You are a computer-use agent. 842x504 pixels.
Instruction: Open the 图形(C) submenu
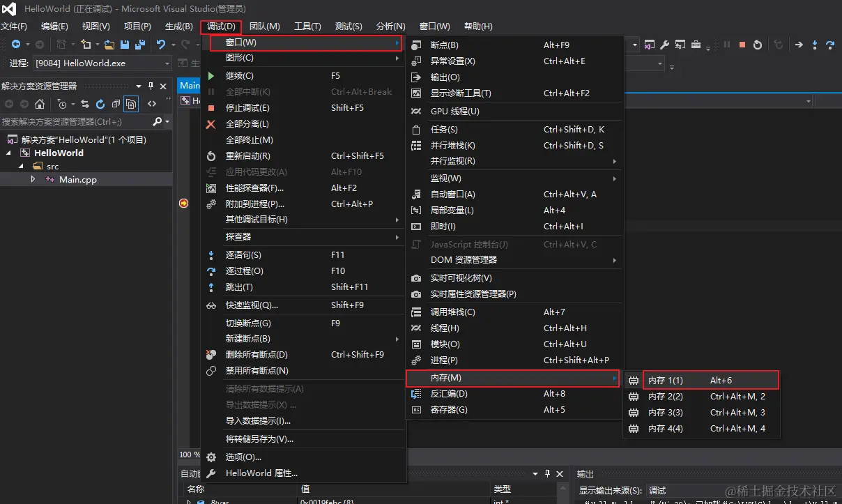[x=303, y=58]
